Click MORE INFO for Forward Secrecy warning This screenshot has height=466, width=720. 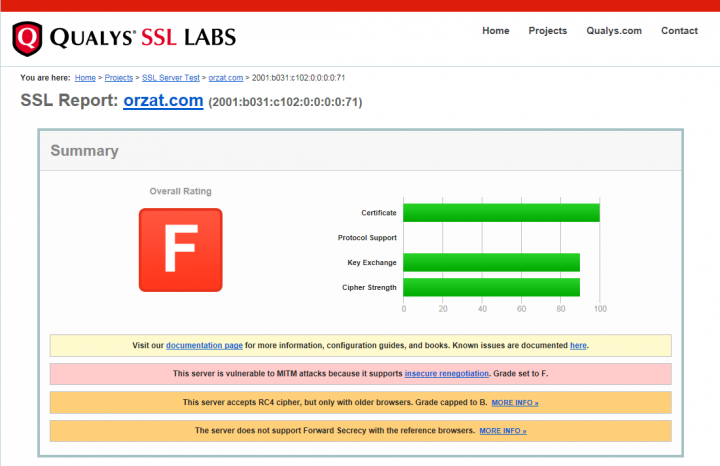(503, 431)
